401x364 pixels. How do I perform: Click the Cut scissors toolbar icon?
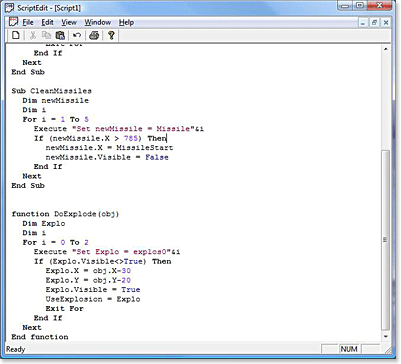(x=33, y=35)
